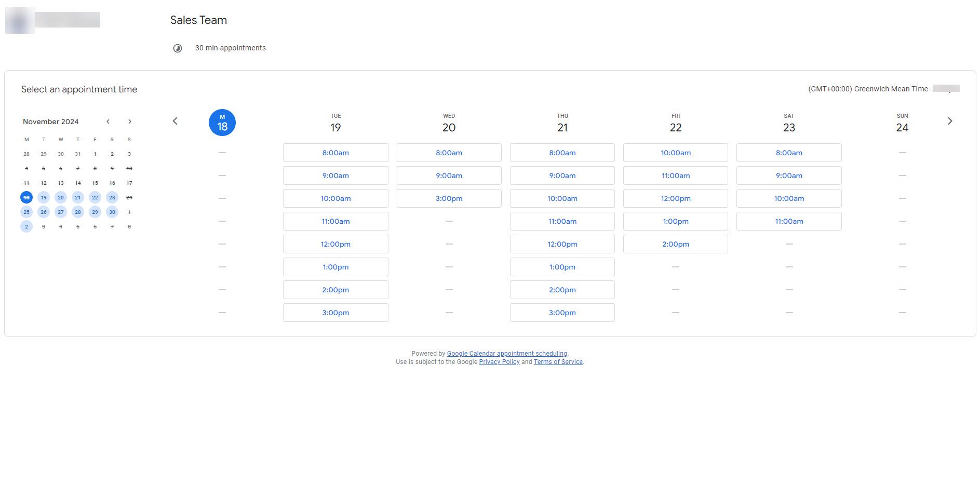This screenshot has height=486, width=980.
Task: Open the Google Calendar appointment scheduling link
Action: click(x=507, y=353)
